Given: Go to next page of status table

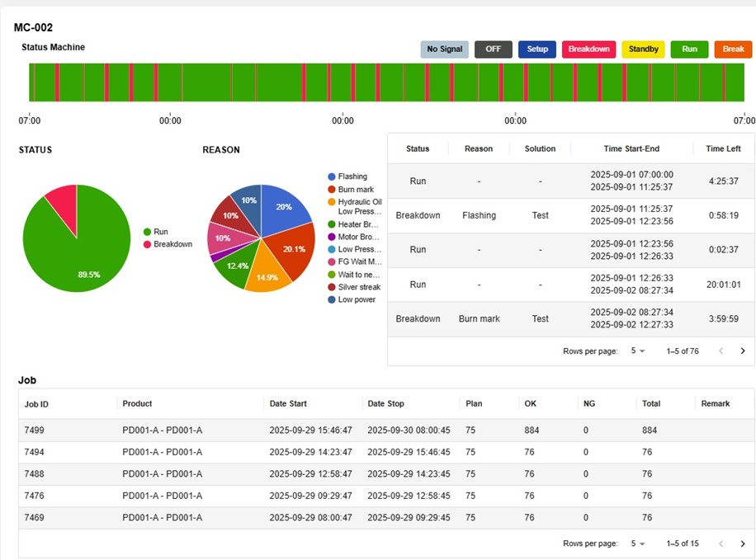Looking at the screenshot, I should (742, 351).
